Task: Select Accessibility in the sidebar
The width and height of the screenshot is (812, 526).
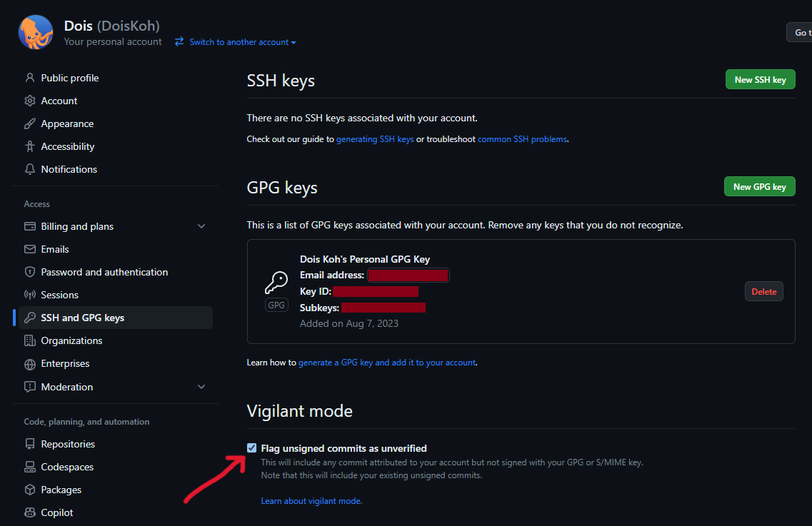Action: click(x=68, y=146)
